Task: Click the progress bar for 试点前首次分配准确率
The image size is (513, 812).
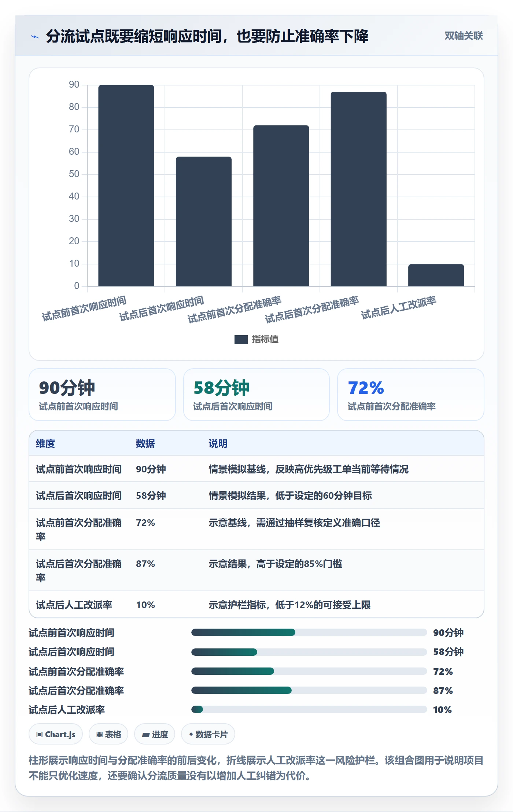Action: click(309, 671)
